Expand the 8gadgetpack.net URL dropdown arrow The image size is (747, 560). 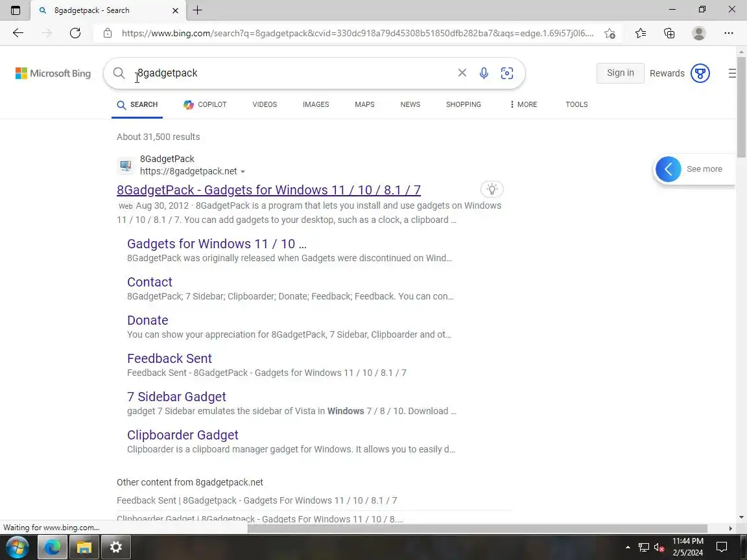(x=243, y=171)
